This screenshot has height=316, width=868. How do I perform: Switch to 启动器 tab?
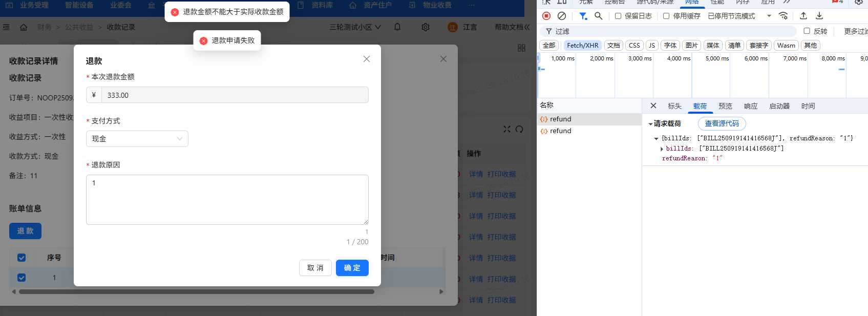[779, 106]
